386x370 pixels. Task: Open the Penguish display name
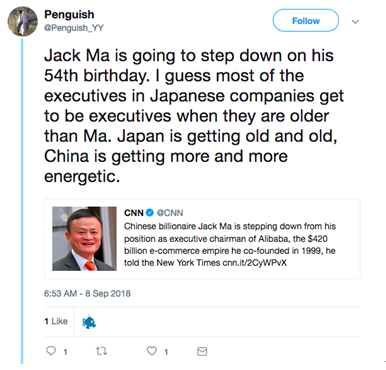click(x=69, y=14)
